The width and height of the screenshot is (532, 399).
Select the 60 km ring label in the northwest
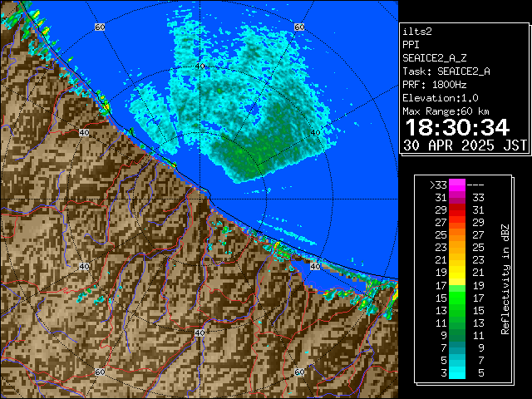(100, 27)
